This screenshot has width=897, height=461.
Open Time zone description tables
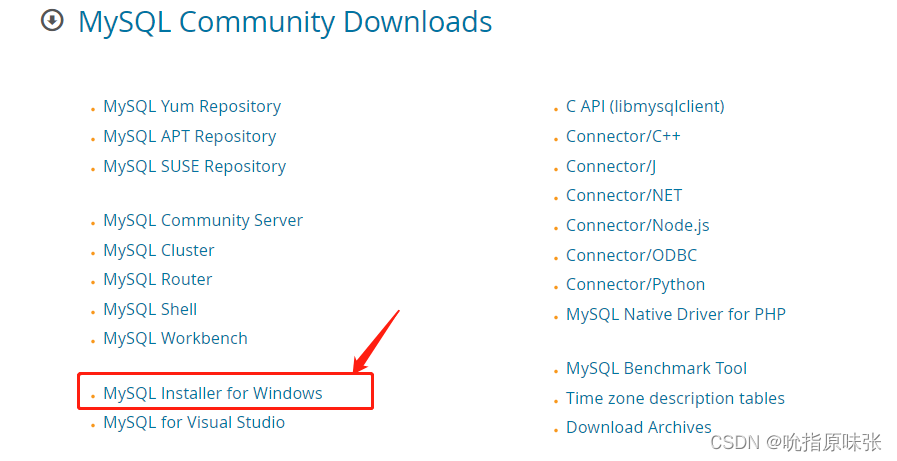[675, 398]
